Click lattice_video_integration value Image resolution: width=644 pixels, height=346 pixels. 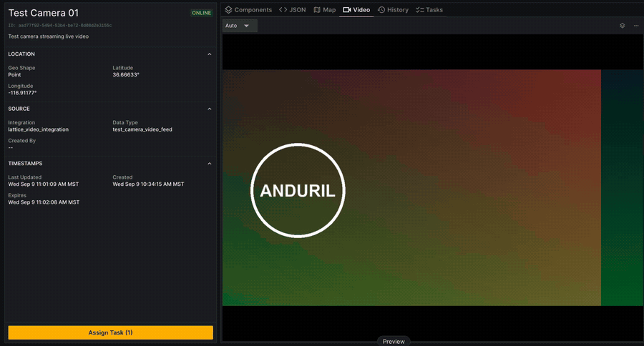39,129
